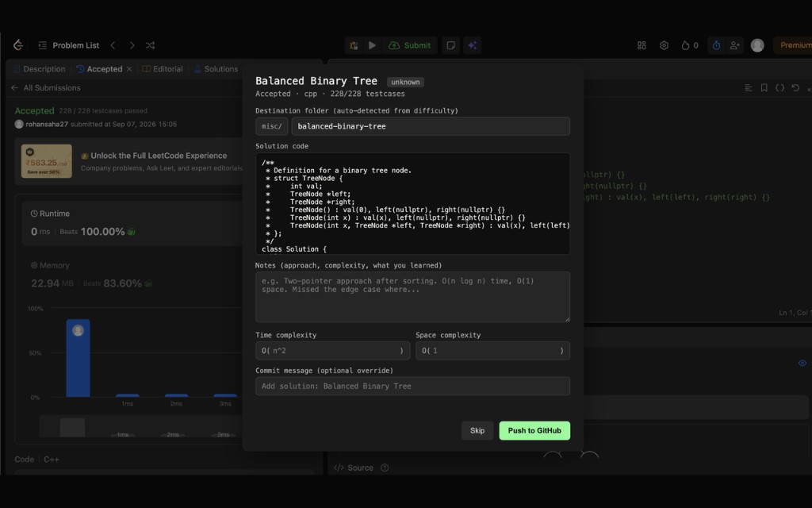Toggle the blue eye visibility icon
Screen dimensions: 812x508
click(x=802, y=364)
